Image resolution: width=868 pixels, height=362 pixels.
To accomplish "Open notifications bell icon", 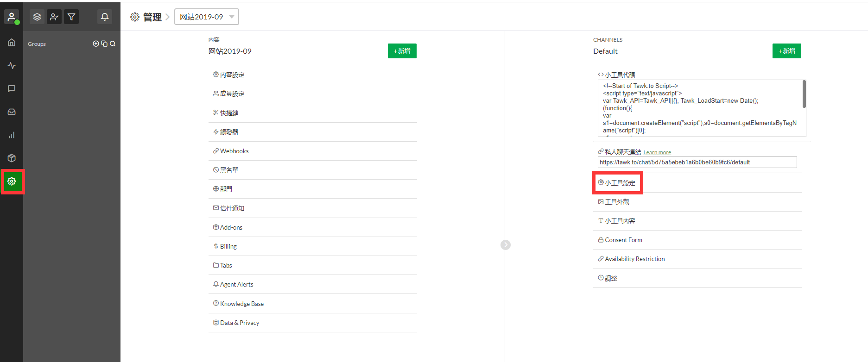I will (105, 17).
